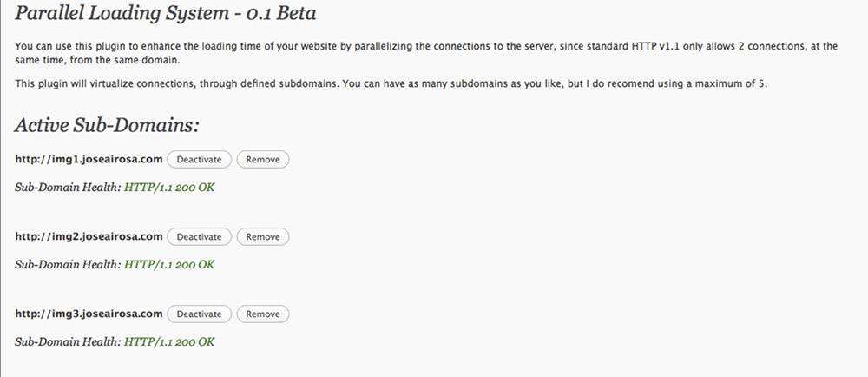This screenshot has width=868, height=377.
Task: Remove the img1.joseairosa.com sub-domain
Action: coord(263,160)
